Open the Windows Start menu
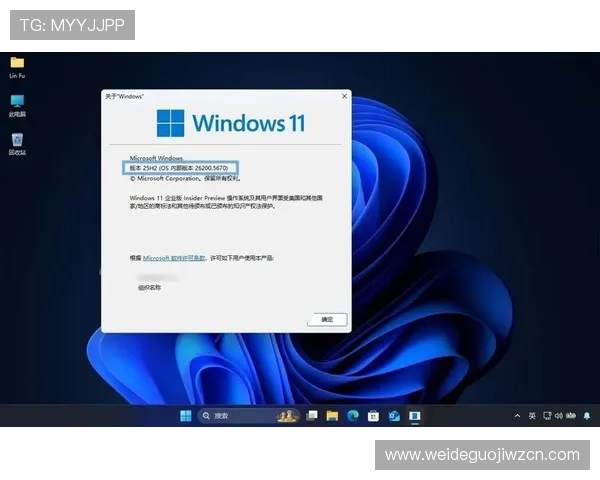This screenshot has height=480, width=600. [x=186, y=416]
